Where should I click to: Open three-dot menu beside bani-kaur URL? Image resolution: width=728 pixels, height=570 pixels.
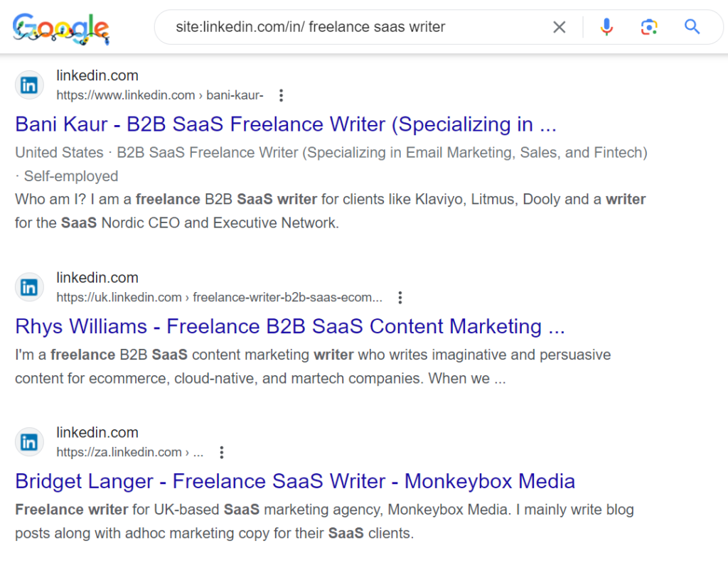tap(281, 95)
